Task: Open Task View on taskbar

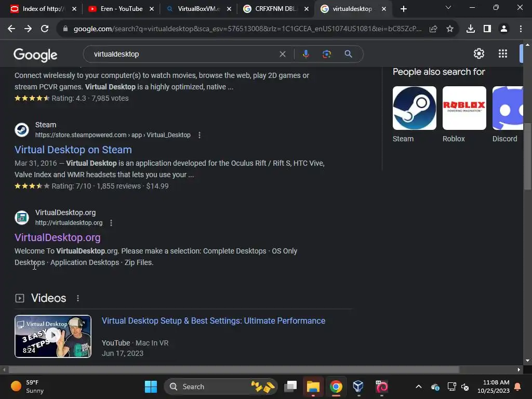Action: pyautogui.click(x=290, y=387)
